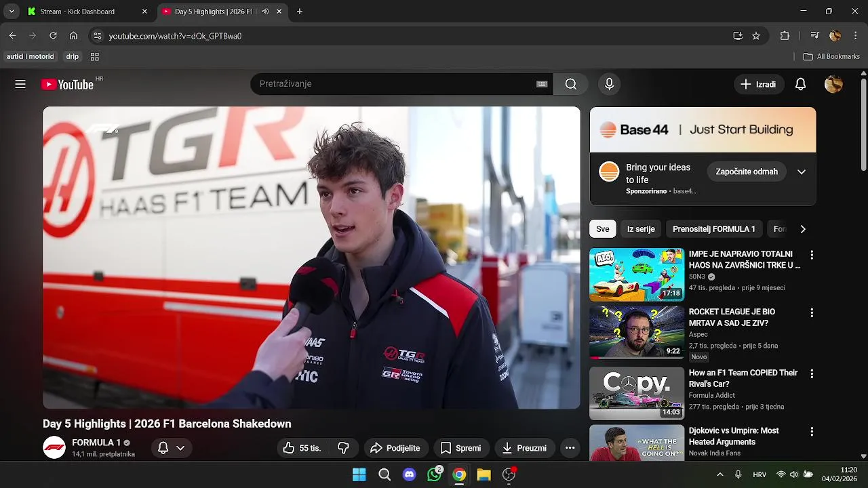The height and width of the screenshot is (488, 868).
Task: Expand notification bell dropdown for FORMULA 1
Action: 180,448
